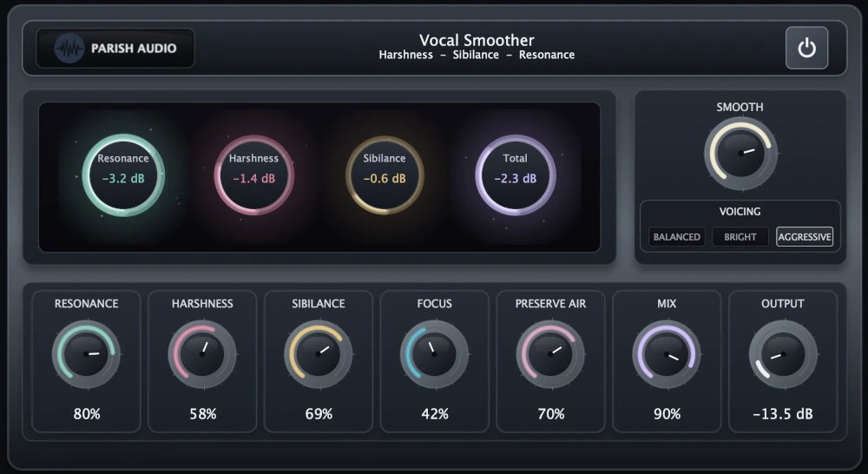Click the MIX label

(x=667, y=304)
